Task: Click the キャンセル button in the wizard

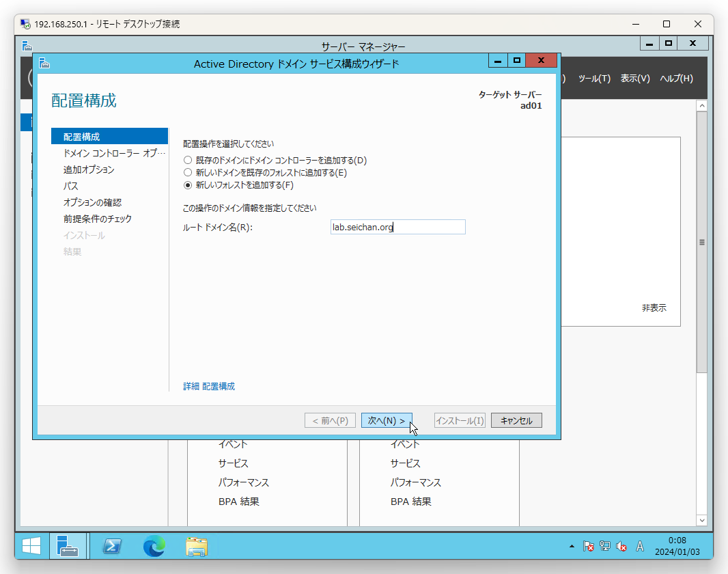Action: 516,421
